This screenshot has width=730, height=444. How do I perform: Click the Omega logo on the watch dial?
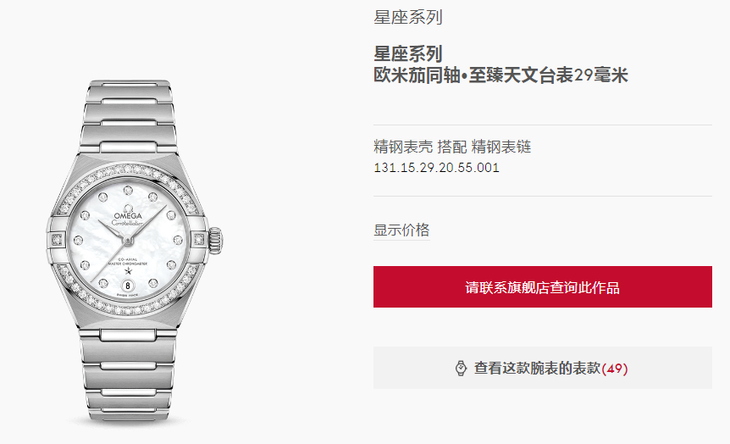128,213
